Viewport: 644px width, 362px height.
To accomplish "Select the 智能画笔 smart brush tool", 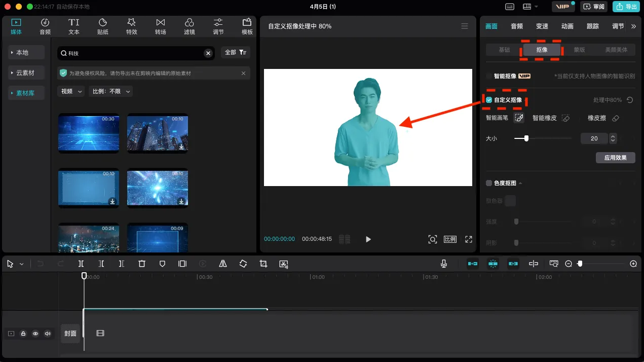I will click(518, 118).
